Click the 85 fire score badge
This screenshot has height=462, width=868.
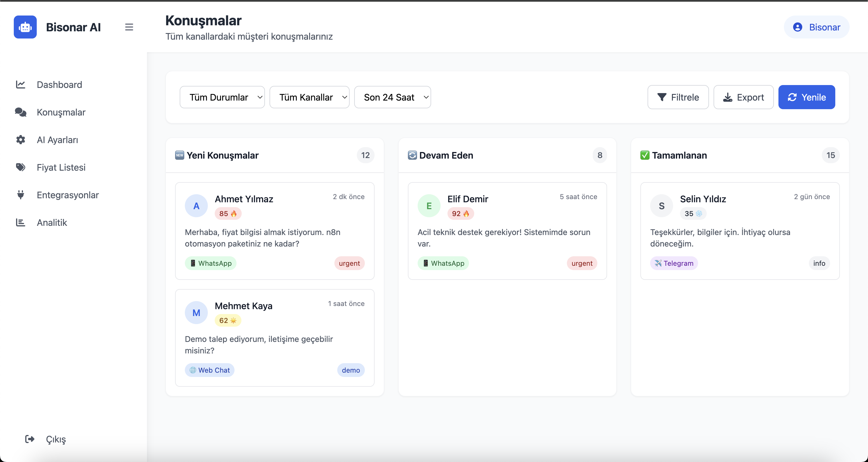pyautogui.click(x=228, y=213)
